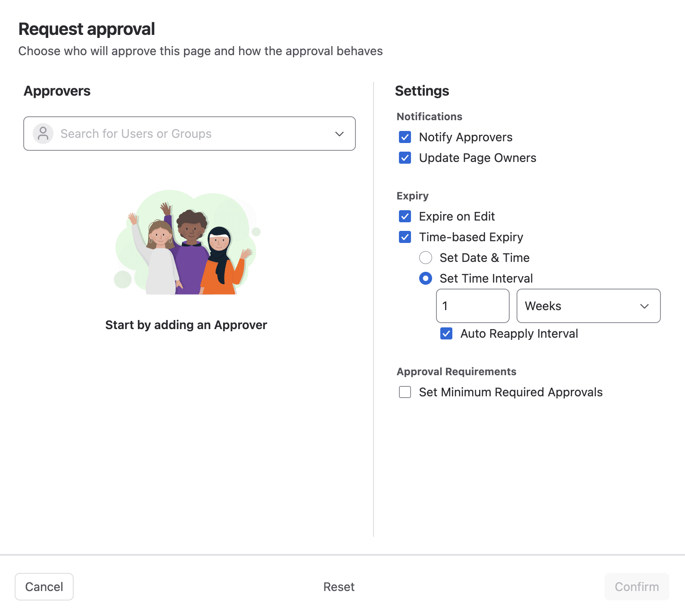
Task: Click the Reset button
Action: pos(339,587)
